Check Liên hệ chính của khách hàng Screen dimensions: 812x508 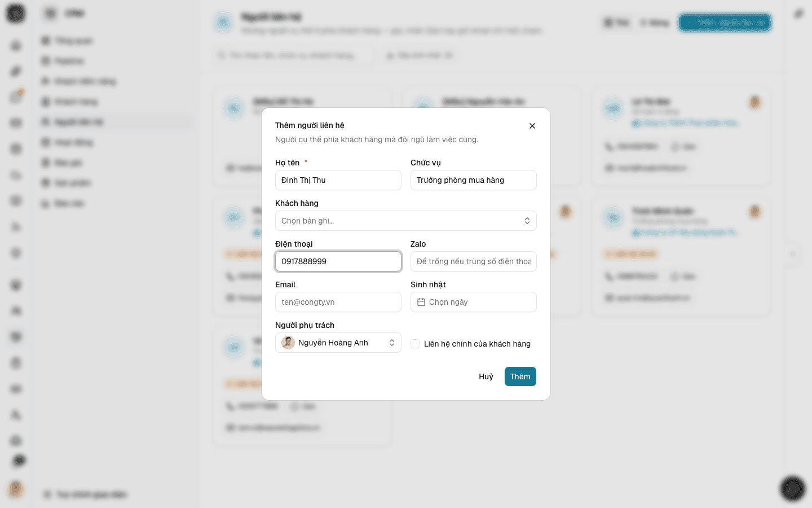[415, 344]
